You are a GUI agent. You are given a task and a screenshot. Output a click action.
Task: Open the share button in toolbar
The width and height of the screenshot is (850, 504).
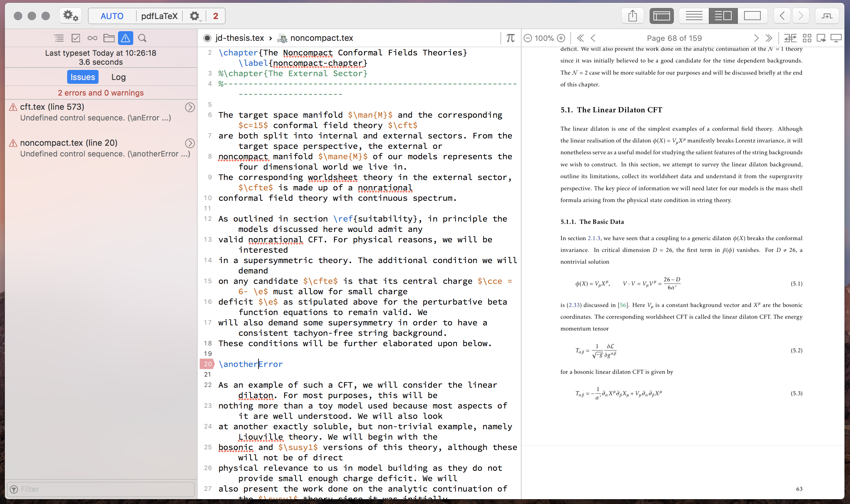point(632,16)
